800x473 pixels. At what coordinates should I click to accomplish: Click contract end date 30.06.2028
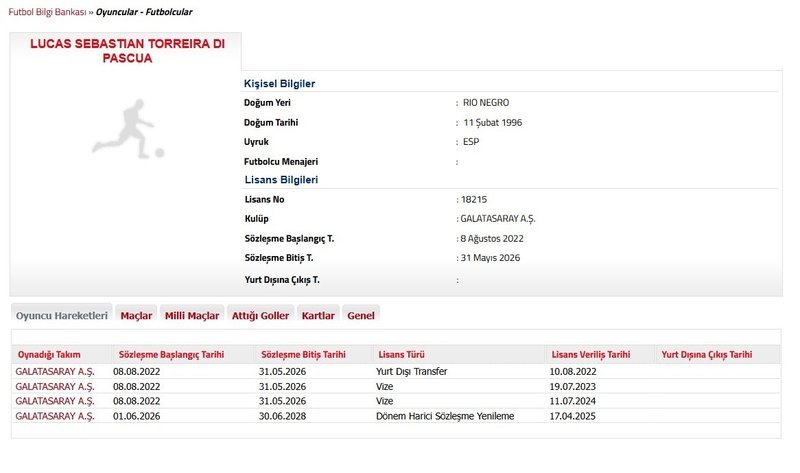pyautogui.click(x=282, y=416)
